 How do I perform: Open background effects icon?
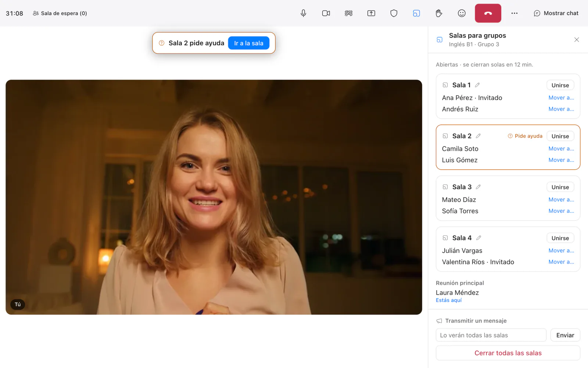(349, 13)
